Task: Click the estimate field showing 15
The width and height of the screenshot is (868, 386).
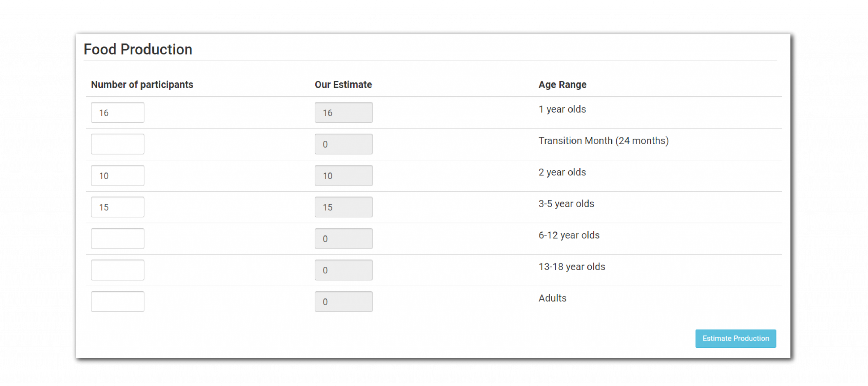Action: (343, 207)
